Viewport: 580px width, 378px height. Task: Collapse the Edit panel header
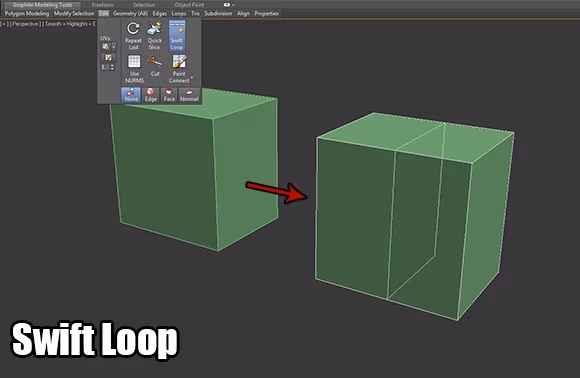104,14
